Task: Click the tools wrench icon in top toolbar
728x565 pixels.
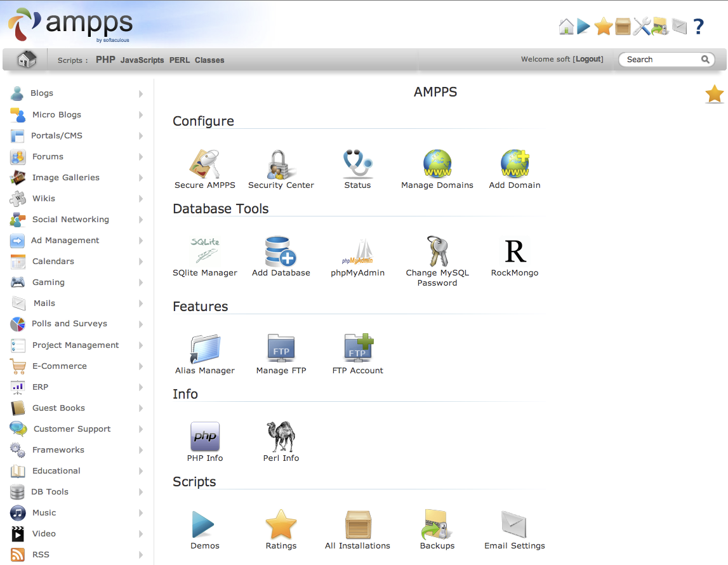Action: click(x=642, y=27)
